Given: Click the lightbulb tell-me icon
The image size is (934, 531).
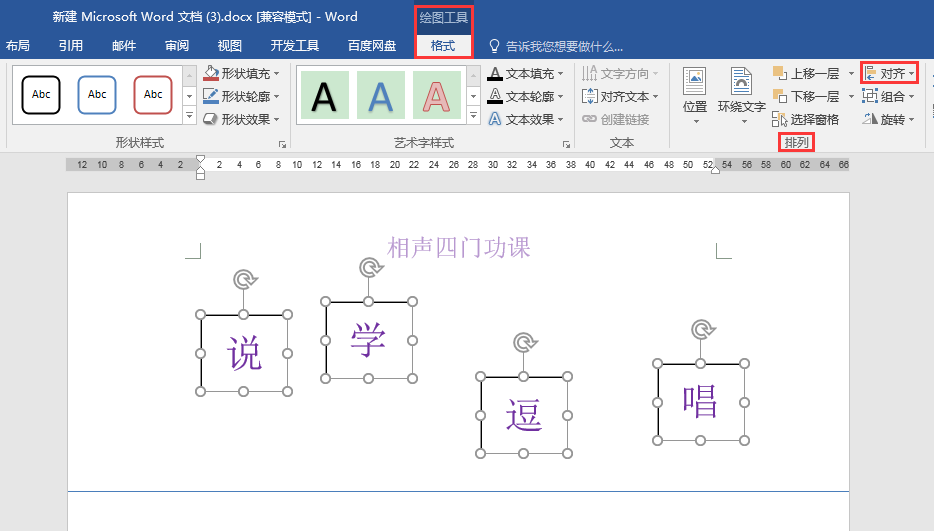Looking at the screenshot, I should [x=494, y=46].
